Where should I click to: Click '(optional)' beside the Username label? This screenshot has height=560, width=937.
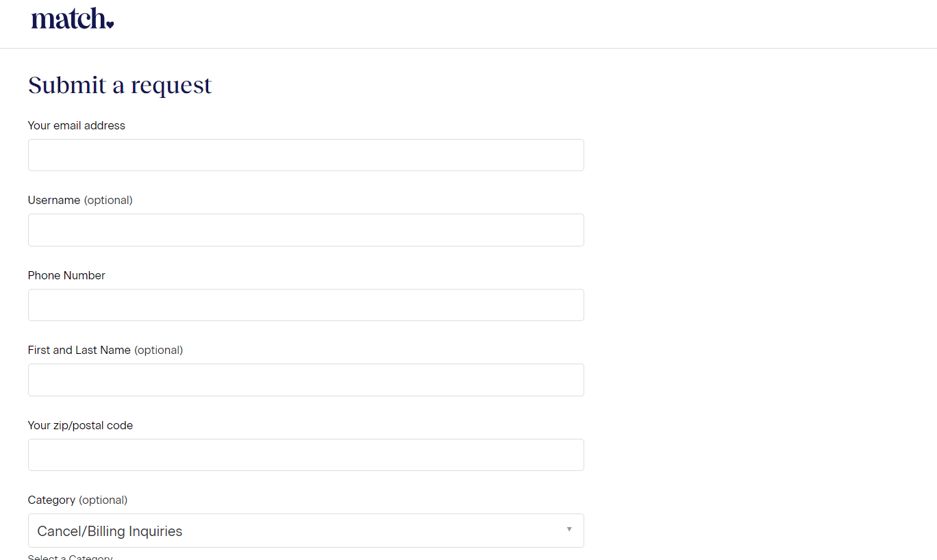coord(108,200)
